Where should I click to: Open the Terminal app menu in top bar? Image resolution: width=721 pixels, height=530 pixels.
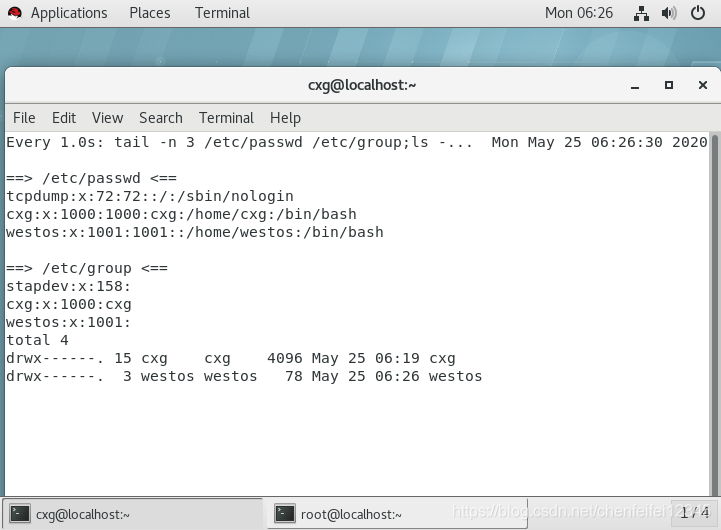coord(222,13)
